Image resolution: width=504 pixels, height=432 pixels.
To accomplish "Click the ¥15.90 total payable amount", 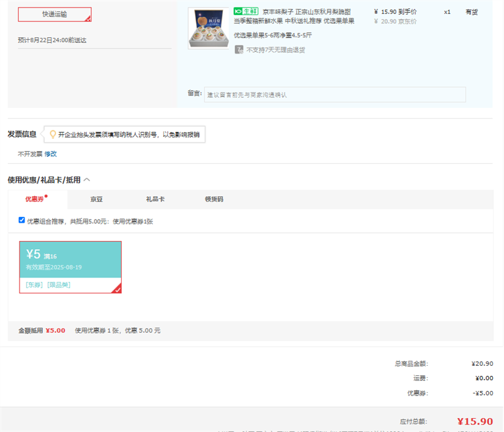I will click(x=474, y=421).
